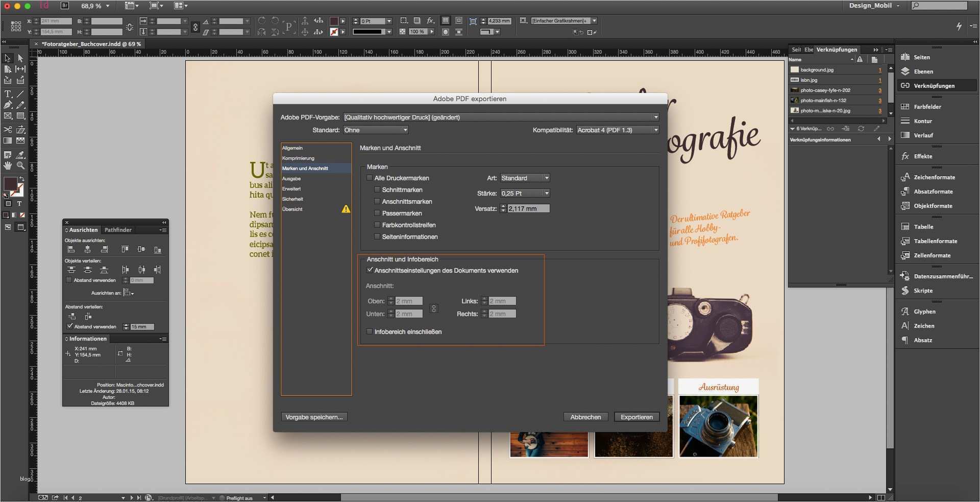Screen dimensions: 980x502
Task: Select Komprimierung in the export sidebar
Action: [x=298, y=158]
